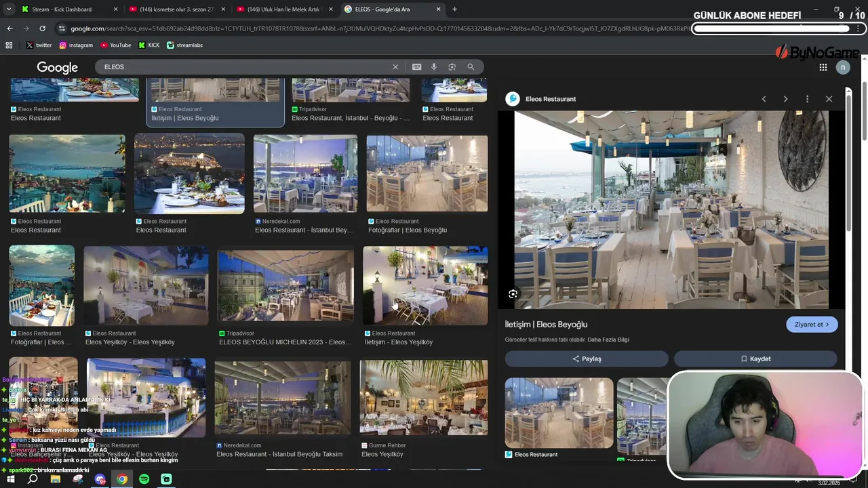Open a new browser tab

pos(454,9)
